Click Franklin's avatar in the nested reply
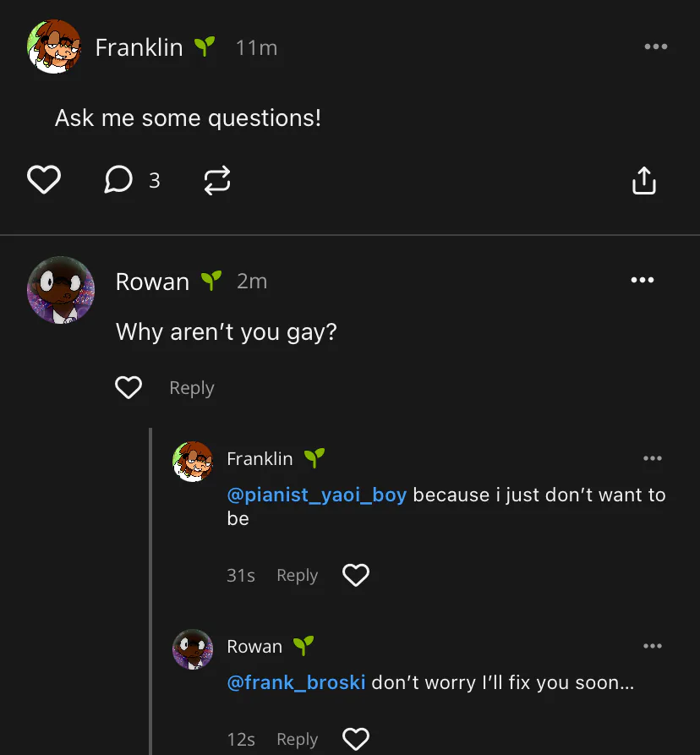Image resolution: width=700 pixels, height=755 pixels. point(193,462)
